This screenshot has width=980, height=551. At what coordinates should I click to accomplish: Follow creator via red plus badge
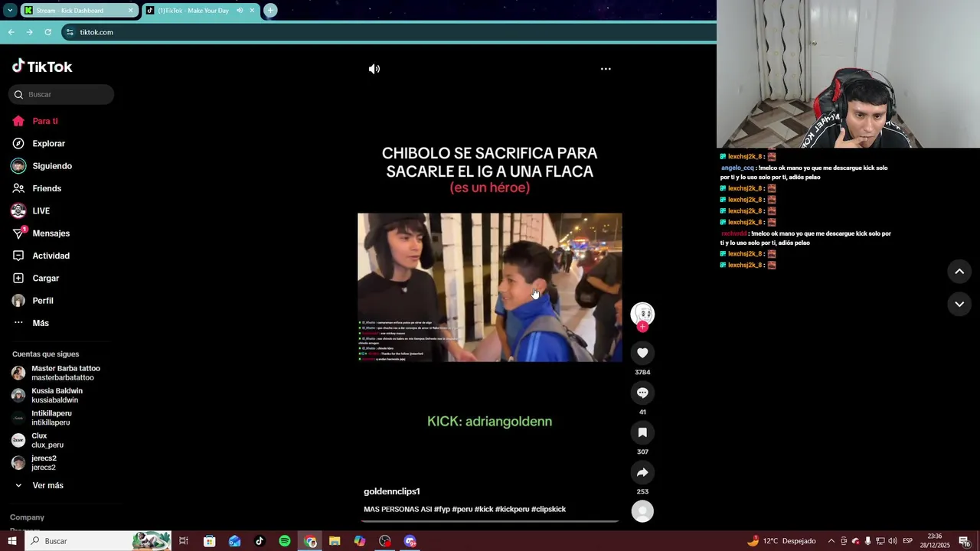[x=642, y=327]
